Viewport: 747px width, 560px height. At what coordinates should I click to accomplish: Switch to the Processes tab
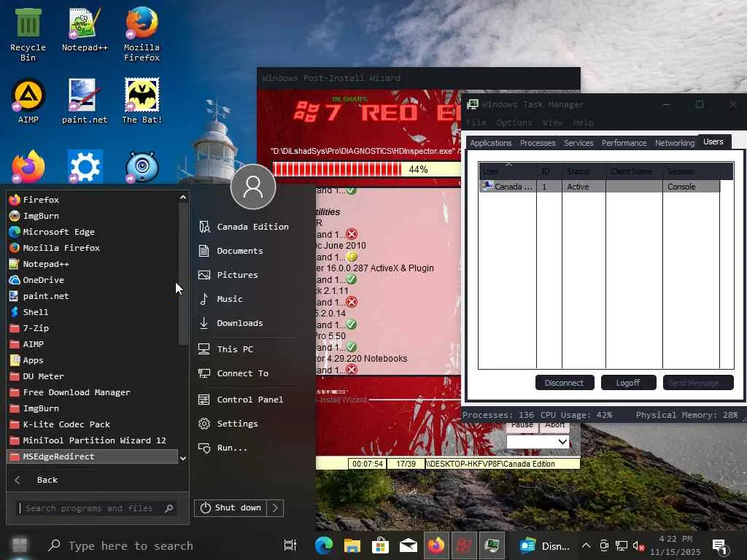[538, 143]
